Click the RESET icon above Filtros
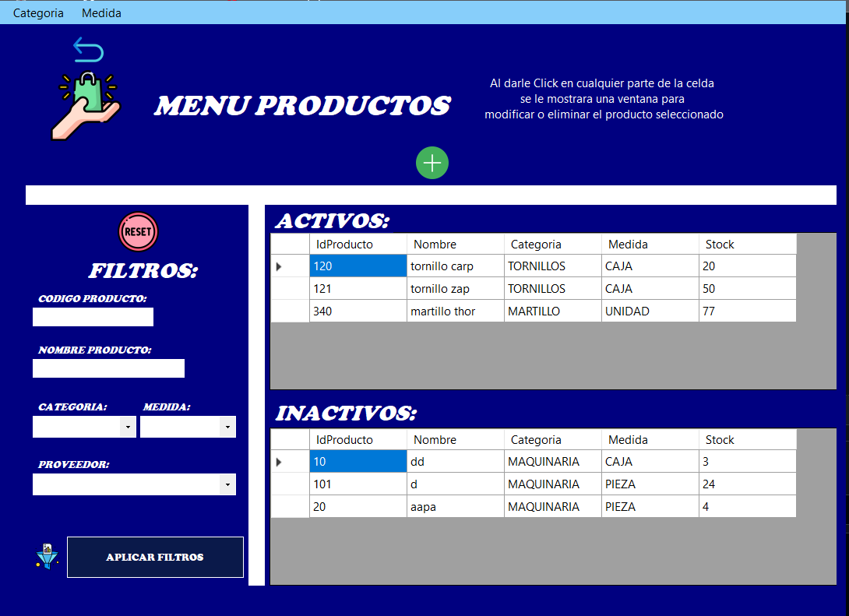The width and height of the screenshot is (849, 616). pos(138,231)
